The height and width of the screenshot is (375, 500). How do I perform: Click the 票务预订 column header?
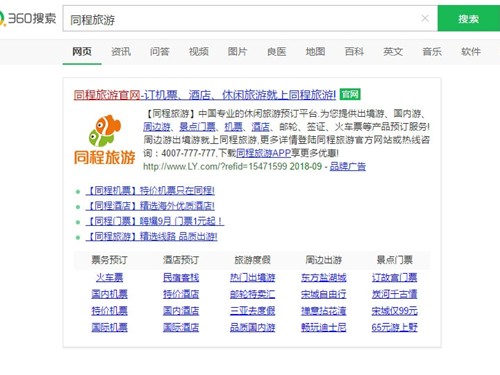109,260
